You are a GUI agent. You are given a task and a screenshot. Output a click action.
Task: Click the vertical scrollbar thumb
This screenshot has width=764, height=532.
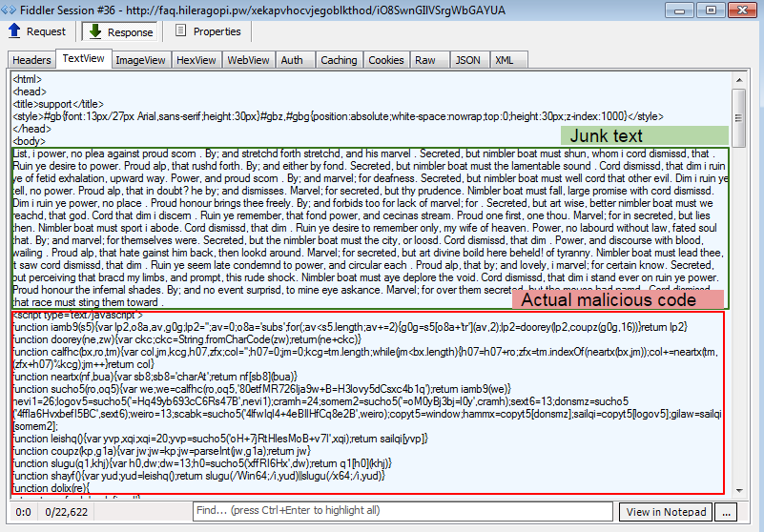738,117
